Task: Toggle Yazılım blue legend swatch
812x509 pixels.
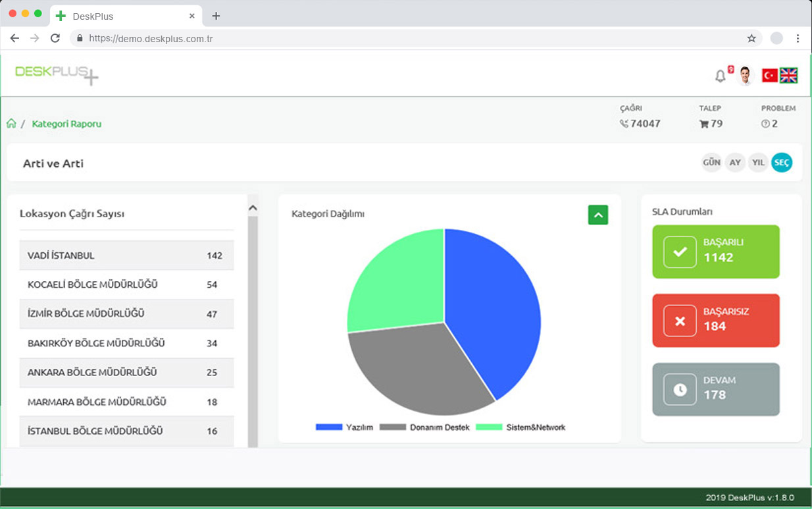Action: 328,427
